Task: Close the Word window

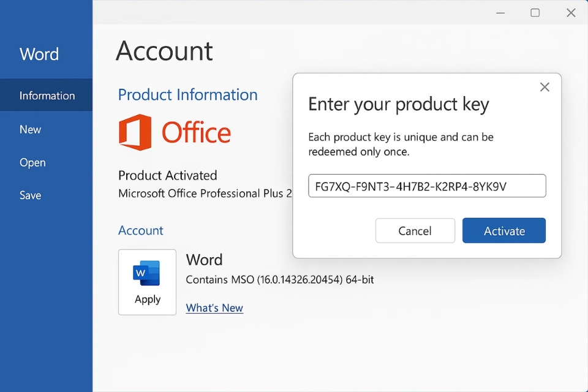Action: click(571, 13)
